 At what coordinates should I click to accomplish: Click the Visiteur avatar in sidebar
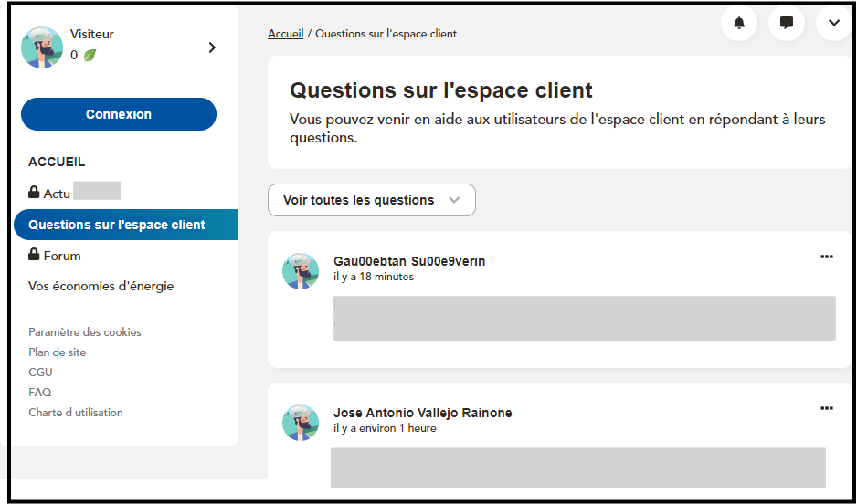pyautogui.click(x=42, y=47)
